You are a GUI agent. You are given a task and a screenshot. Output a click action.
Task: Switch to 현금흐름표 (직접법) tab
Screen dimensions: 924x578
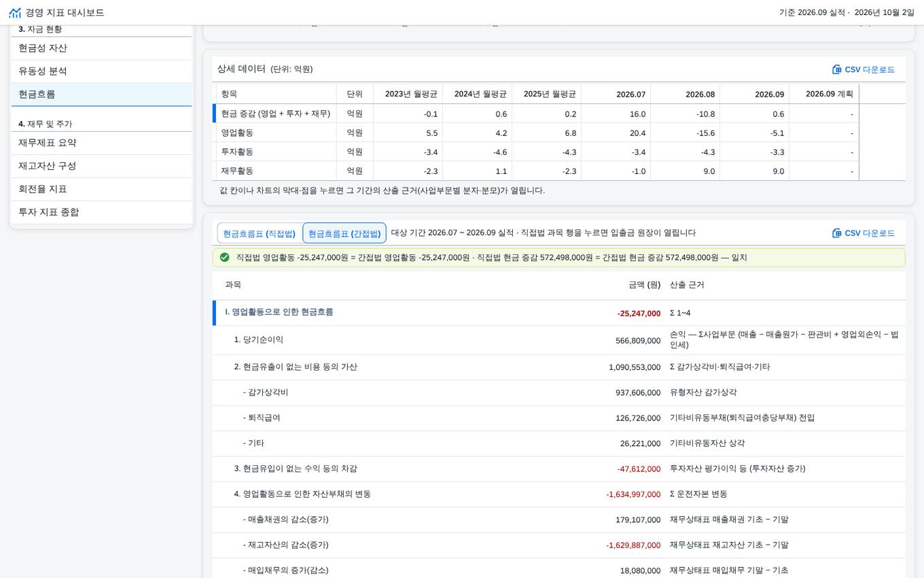pos(260,233)
